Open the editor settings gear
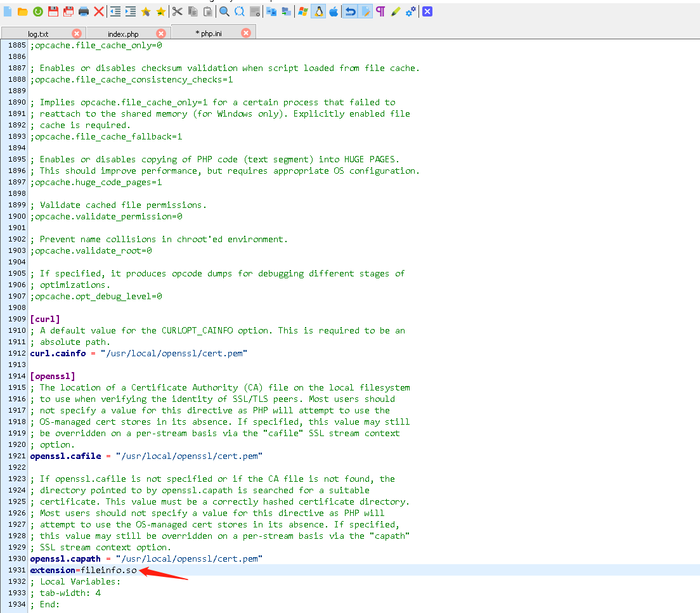700x613 pixels. tap(410, 11)
